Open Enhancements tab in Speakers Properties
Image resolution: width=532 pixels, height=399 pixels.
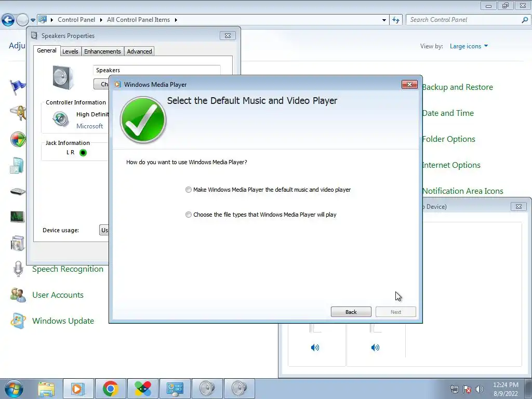click(102, 51)
